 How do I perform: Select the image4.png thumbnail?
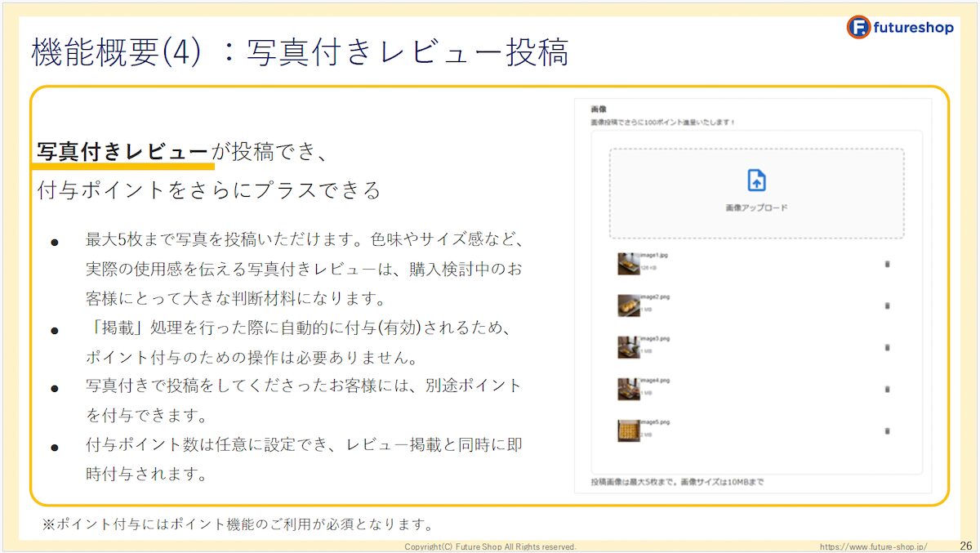tap(629, 386)
